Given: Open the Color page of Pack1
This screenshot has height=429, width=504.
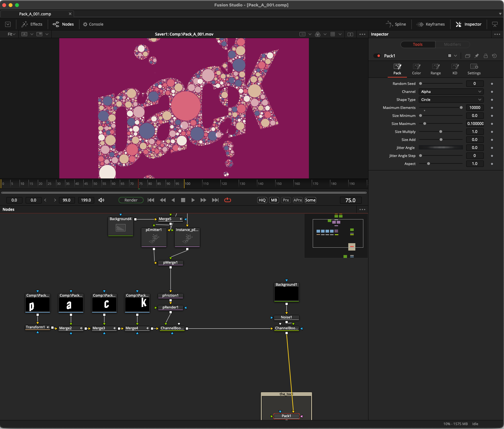Looking at the screenshot, I should coord(417,69).
